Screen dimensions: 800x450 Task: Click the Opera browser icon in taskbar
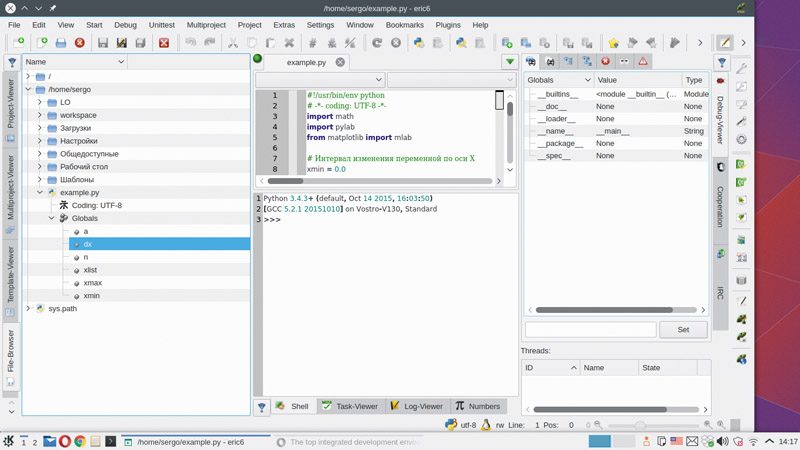click(x=64, y=441)
